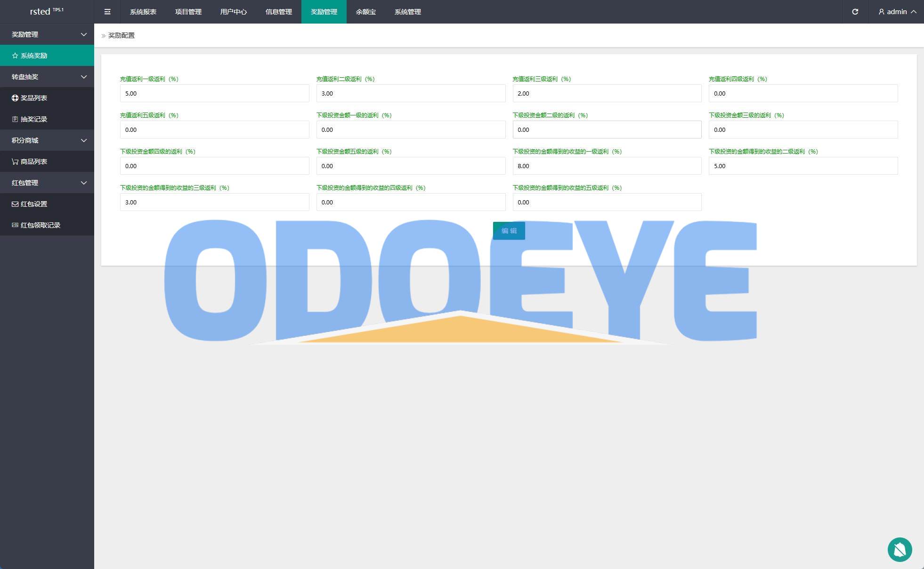This screenshot has height=569, width=924.
Task: Click the 充值返利一级返利 input field
Action: point(214,93)
